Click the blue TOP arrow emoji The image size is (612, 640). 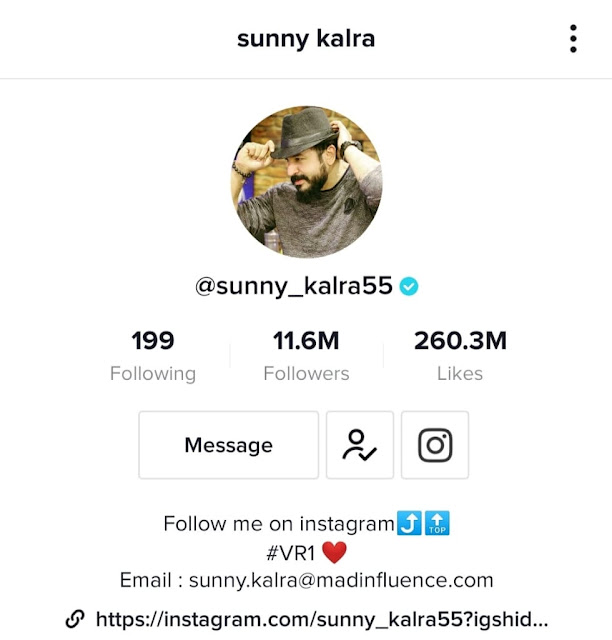(x=437, y=523)
